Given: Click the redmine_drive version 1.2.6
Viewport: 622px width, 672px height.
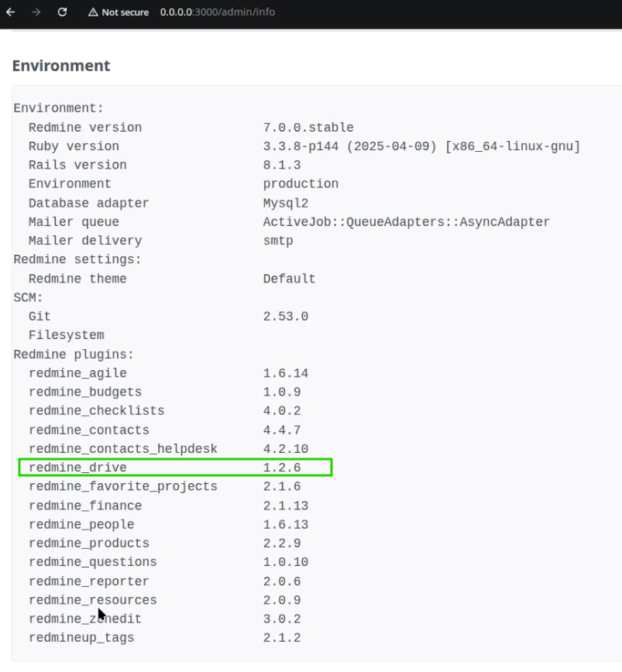Looking at the screenshot, I should coord(282,468).
